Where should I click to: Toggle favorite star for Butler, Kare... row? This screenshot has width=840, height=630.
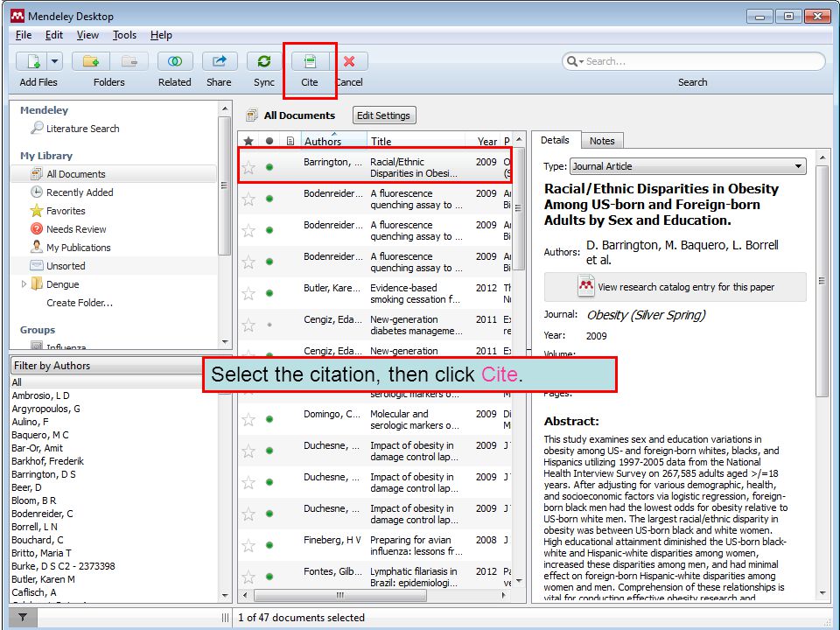[248, 294]
